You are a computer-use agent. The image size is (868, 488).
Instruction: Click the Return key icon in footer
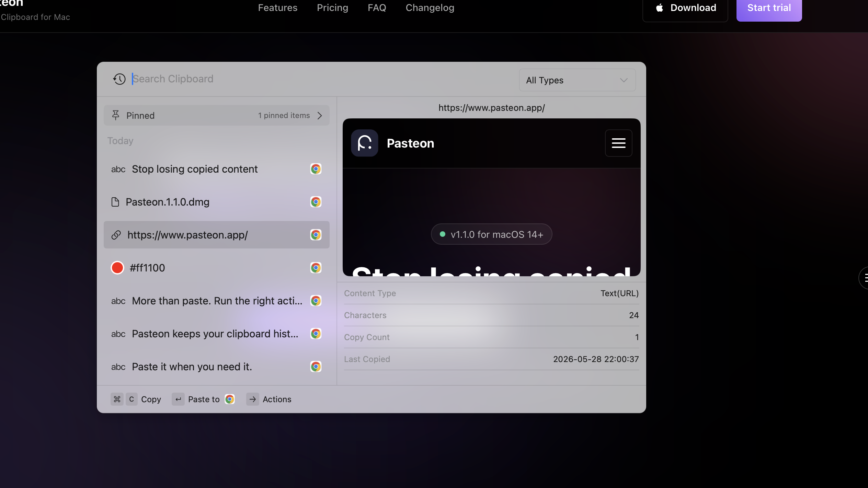pos(178,399)
